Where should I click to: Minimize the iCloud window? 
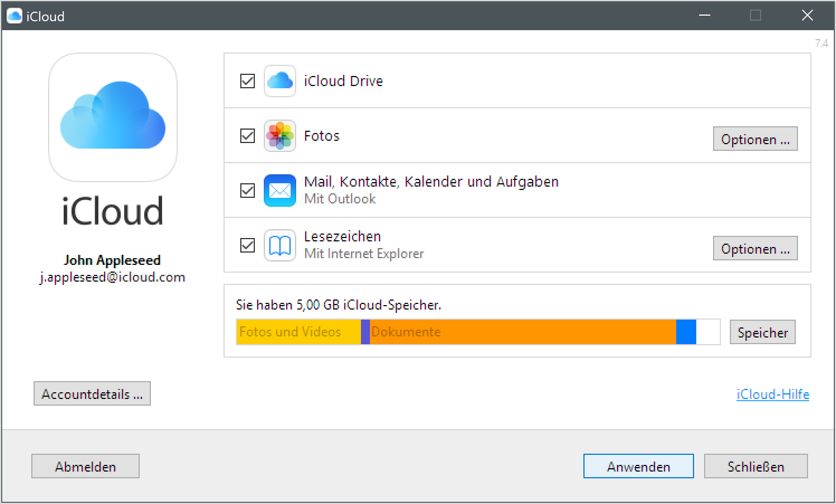[x=705, y=15]
